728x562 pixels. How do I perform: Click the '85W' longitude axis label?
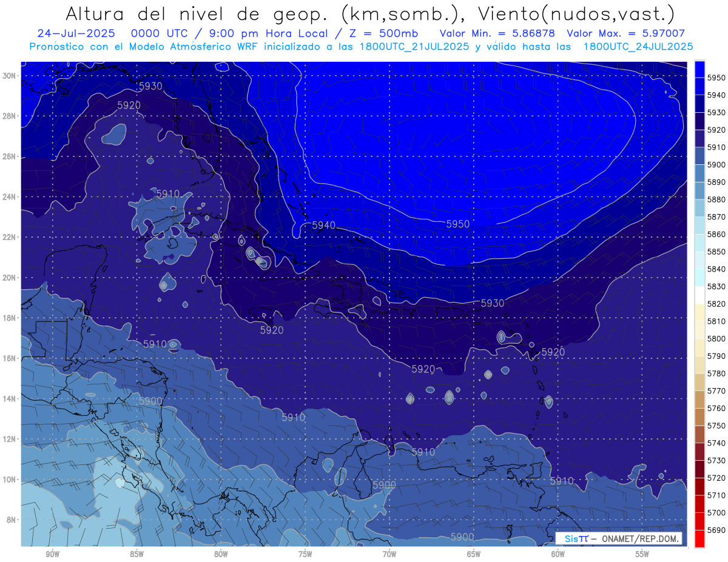click(x=136, y=555)
